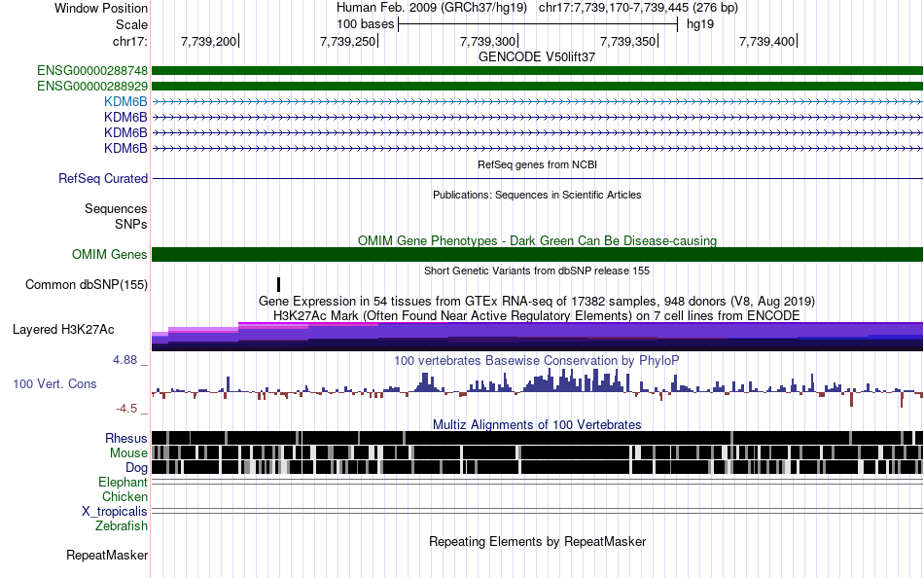Click the SNPs track label
The image size is (924, 578).
131,224
